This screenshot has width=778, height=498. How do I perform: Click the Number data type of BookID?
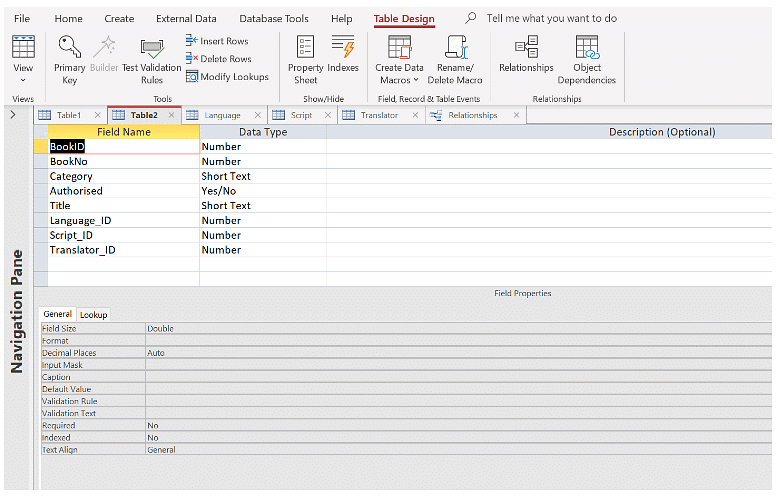(x=263, y=146)
